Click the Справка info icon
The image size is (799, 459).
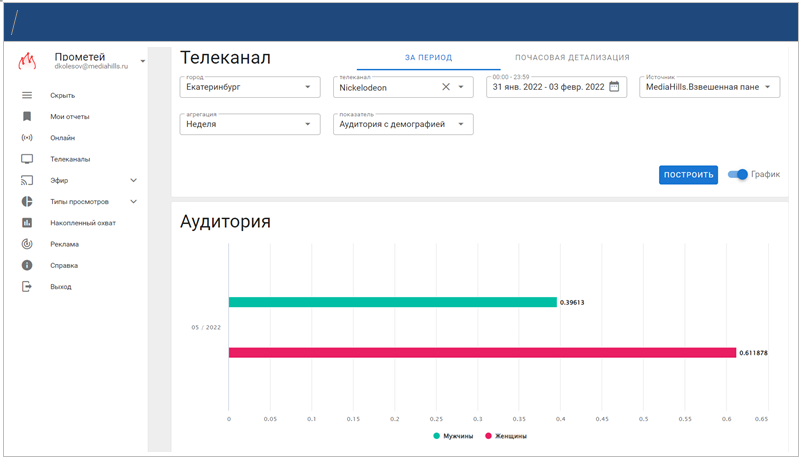coord(27,265)
